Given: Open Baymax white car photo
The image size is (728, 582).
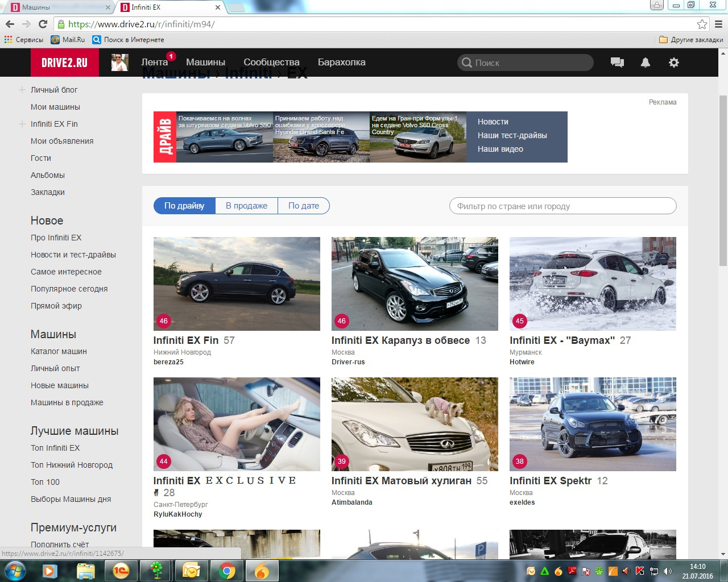Looking at the screenshot, I should (593, 284).
